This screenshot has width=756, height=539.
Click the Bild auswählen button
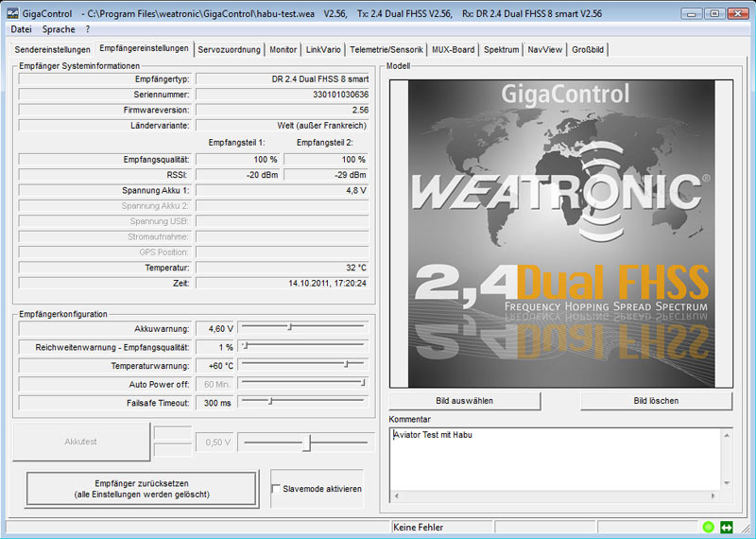pyautogui.click(x=464, y=401)
